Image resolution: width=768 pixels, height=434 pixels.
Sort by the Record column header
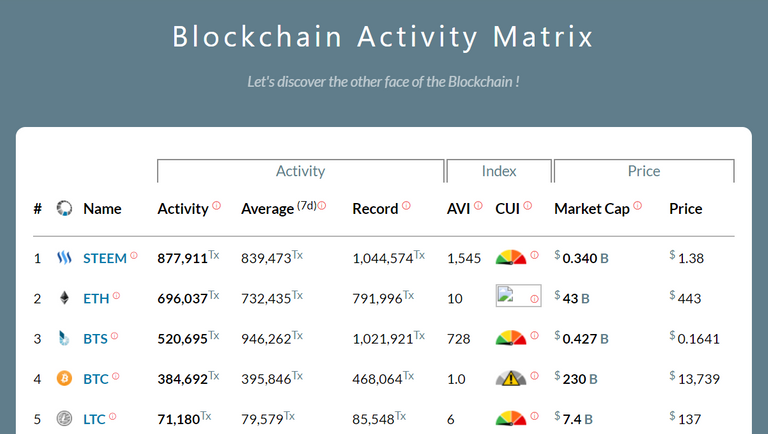click(x=375, y=209)
